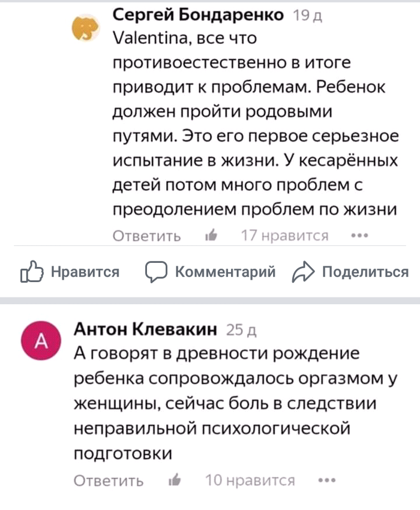The height and width of the screenshot is (510, 420).
Task: Select the comment text starting with Valentina
Action: 255,123
